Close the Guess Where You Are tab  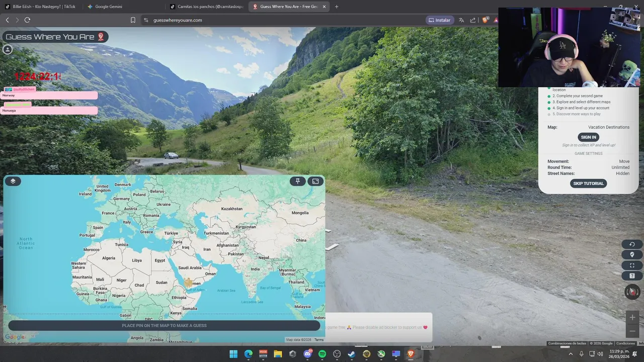pyautogui.click(x=324, y=7)
